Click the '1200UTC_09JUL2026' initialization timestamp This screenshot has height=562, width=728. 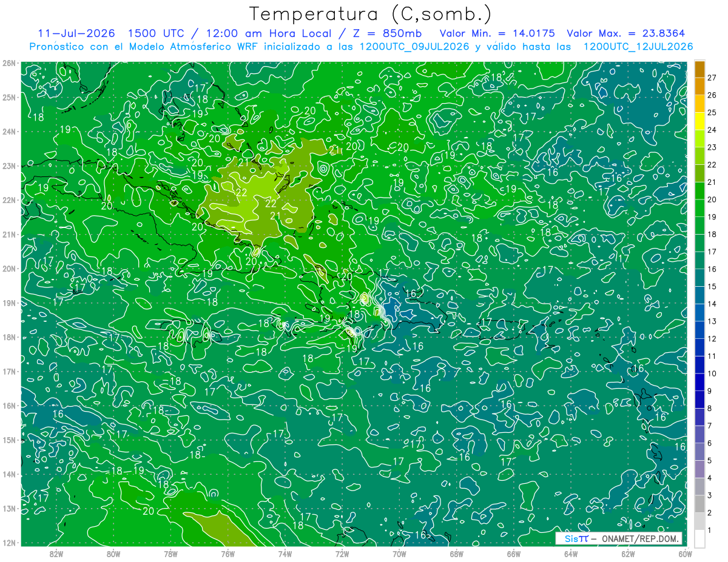[x=414, y=47]
